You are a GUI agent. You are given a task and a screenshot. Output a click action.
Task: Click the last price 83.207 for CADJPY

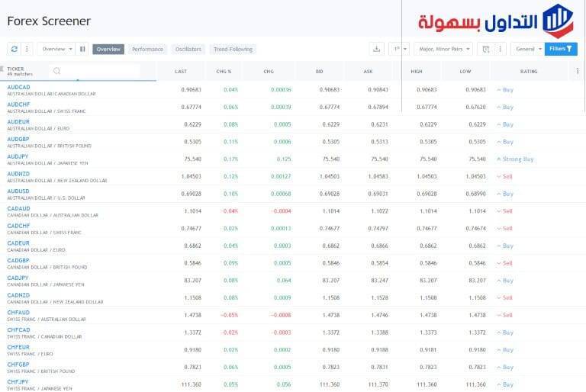192,280
